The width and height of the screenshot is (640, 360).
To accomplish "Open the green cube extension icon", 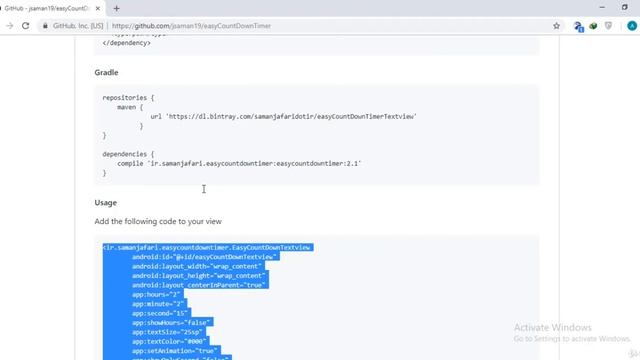I will (x=593, y=26).
